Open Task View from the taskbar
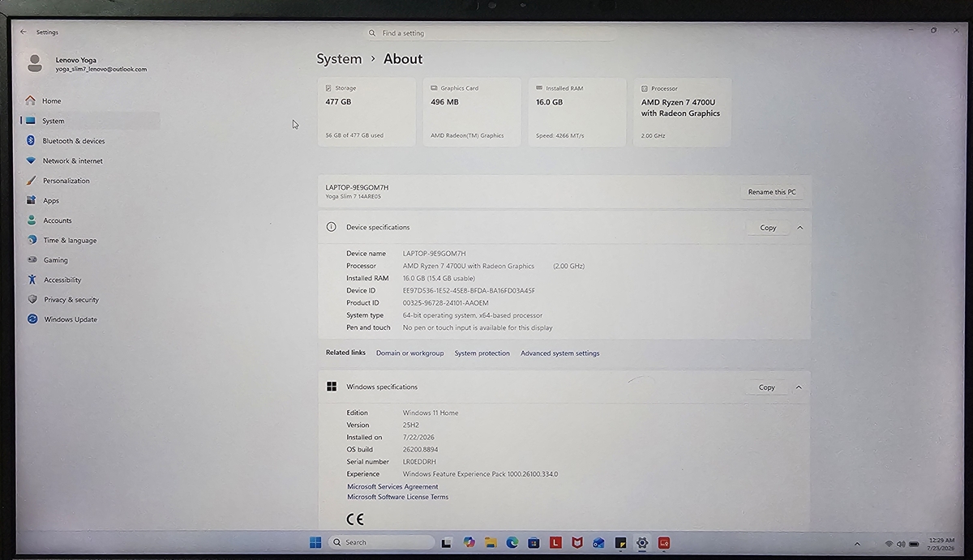 447,542
